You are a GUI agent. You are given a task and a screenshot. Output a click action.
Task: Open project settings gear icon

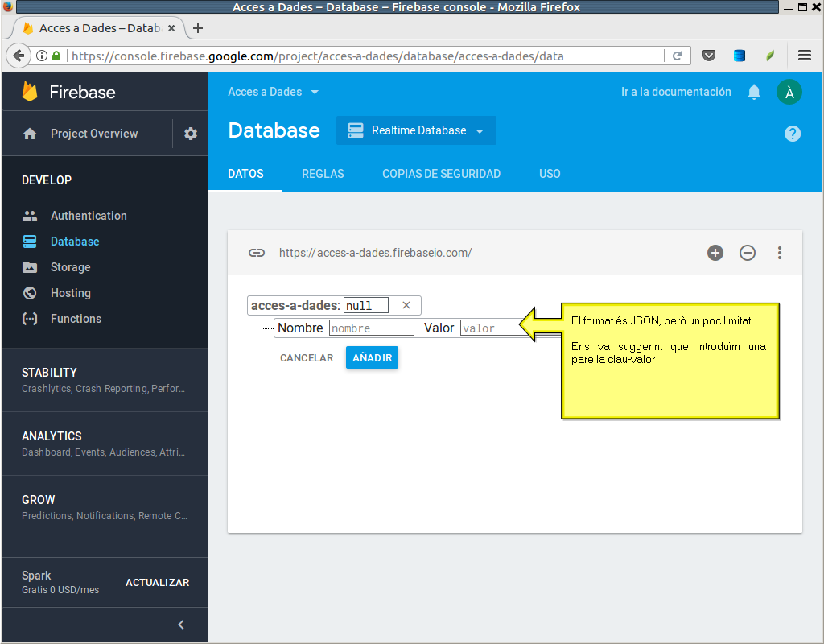[190, 134]
